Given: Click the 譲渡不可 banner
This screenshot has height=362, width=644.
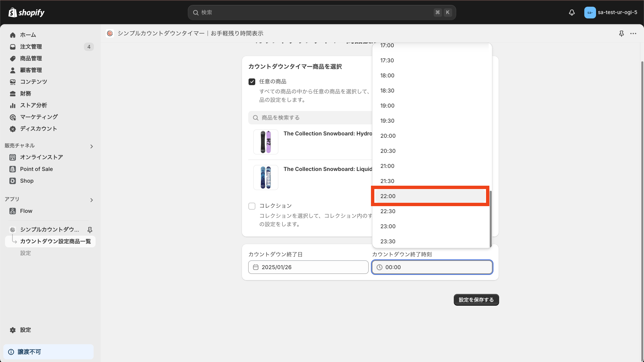Looking at the screenshot, I should pyautogui.click(x=48, y=352).
